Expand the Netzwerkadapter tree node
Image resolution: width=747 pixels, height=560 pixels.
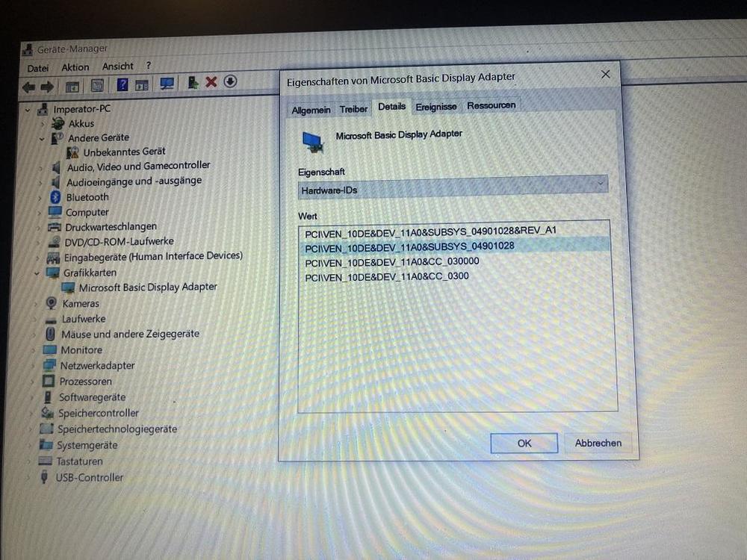pos(32,367)
